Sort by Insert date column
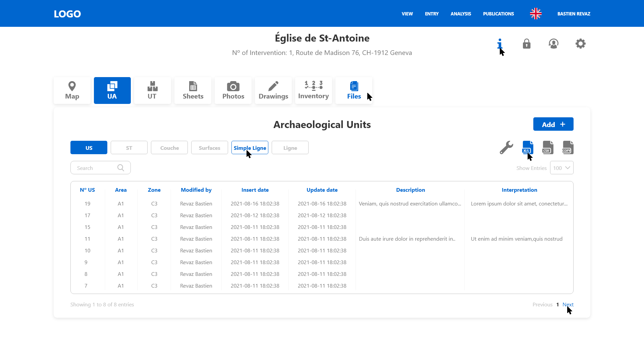644x362 pixels. (x=255, y=190)
